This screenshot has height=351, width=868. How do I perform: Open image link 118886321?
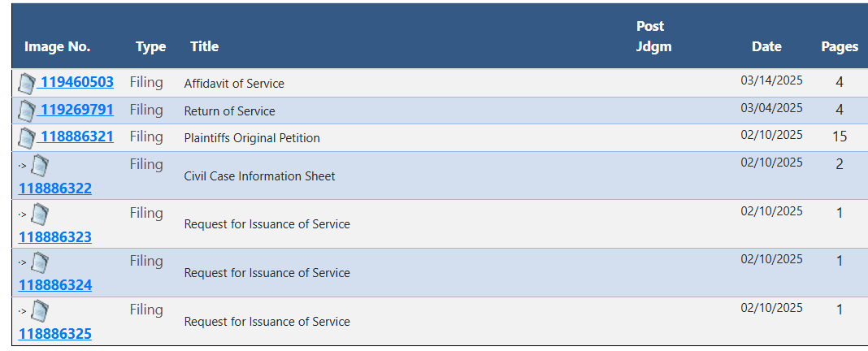(76, 136)
